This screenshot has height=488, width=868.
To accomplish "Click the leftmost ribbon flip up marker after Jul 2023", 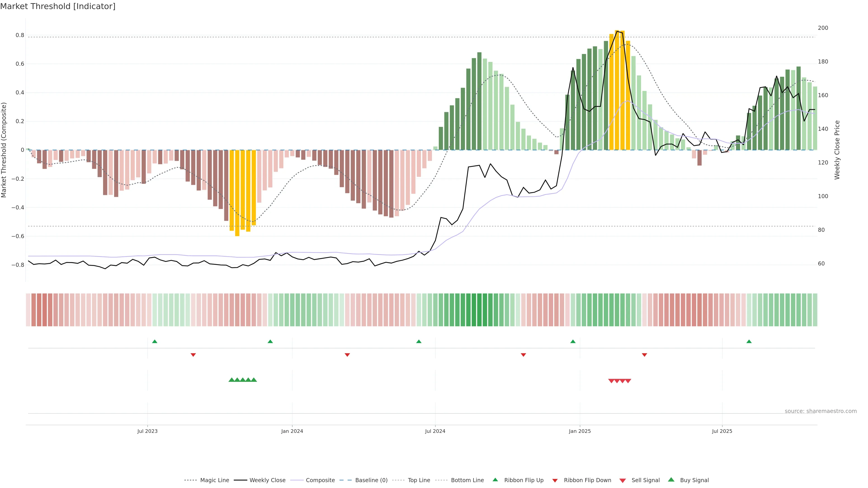I will (155, 342).
